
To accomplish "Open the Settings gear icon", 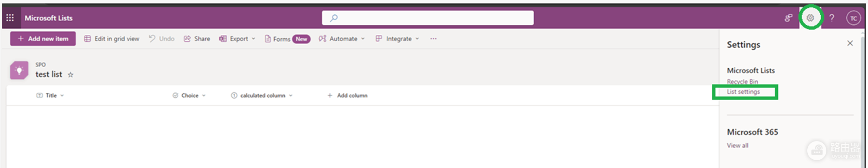I will tap(810, 18).
